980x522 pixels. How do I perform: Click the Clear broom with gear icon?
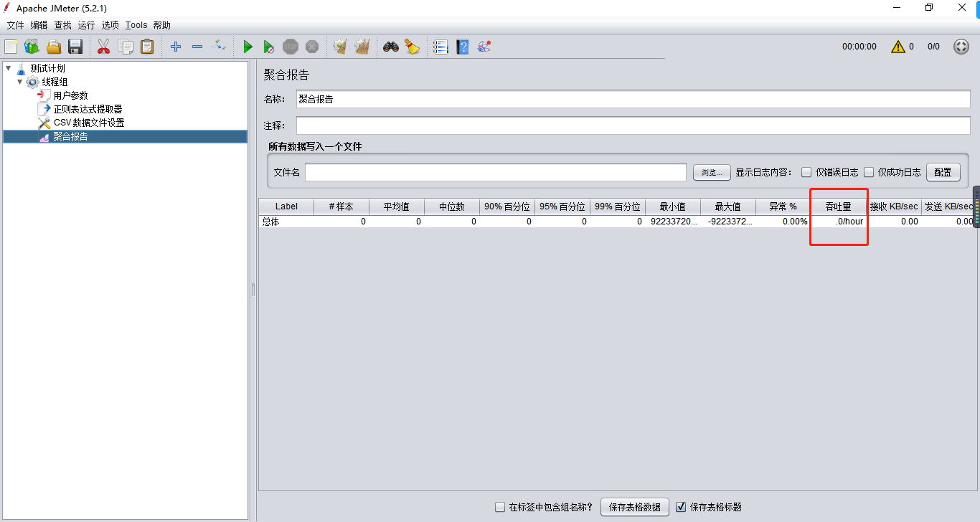pyautogui.click(x=340, y=47)
